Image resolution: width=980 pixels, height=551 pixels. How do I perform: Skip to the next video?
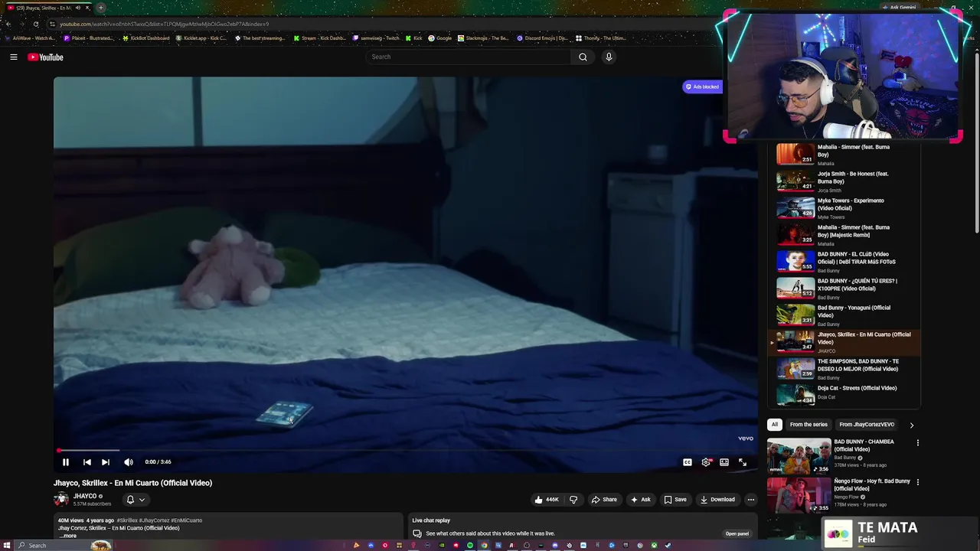pyautogui.click(x=106, y=462)
